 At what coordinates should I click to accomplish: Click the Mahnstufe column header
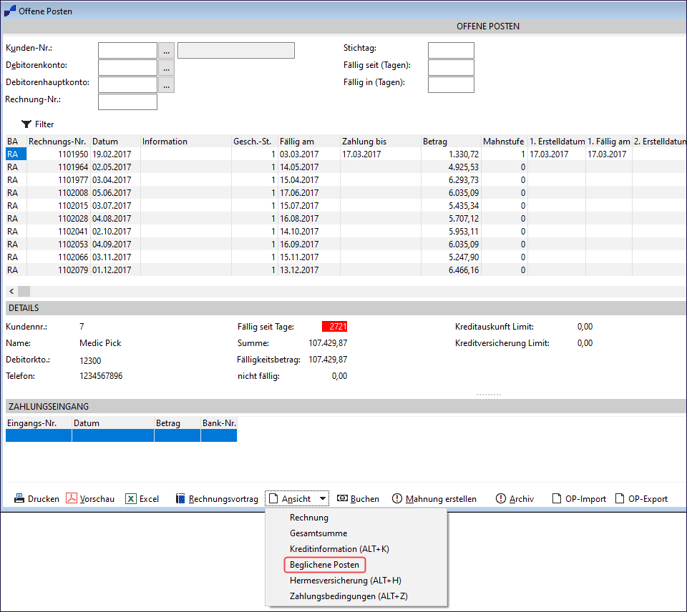tap(504, 141)
